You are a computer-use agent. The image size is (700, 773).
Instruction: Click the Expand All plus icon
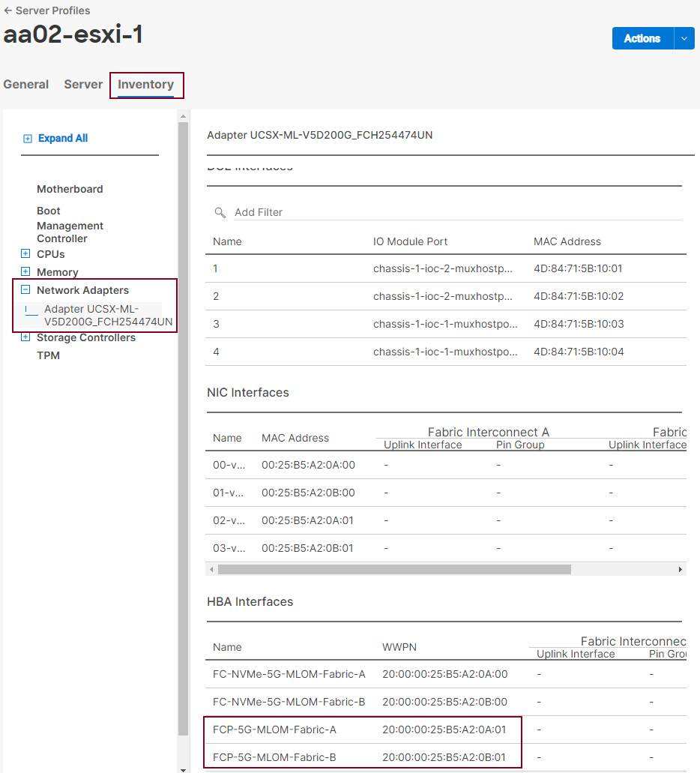click(28, 139)
